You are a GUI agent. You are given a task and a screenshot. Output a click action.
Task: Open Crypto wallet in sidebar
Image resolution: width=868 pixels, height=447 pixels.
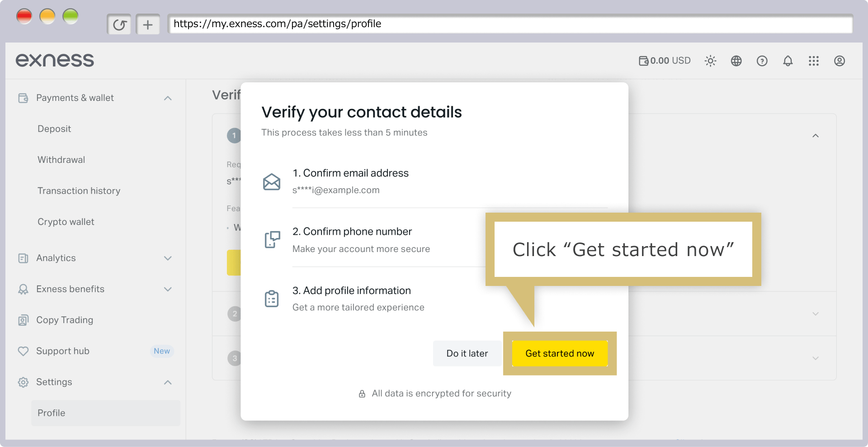66,222
